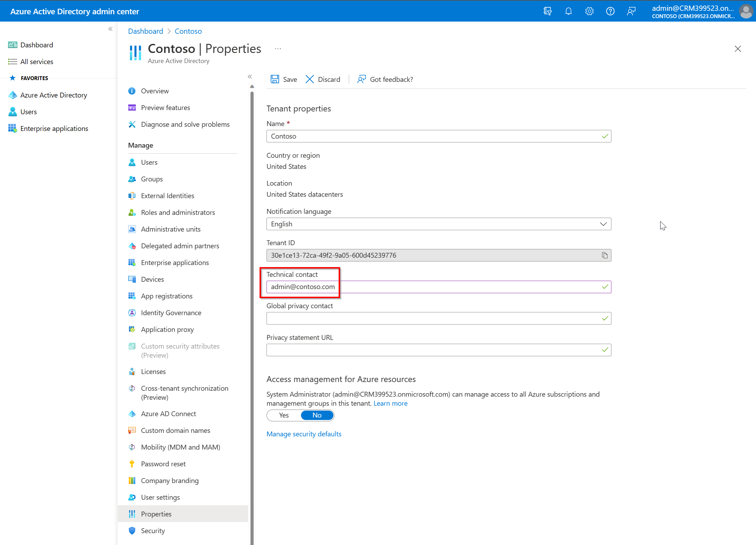Open Users in favorites sidebar
756x545 pixels.
tap(29, 112)
